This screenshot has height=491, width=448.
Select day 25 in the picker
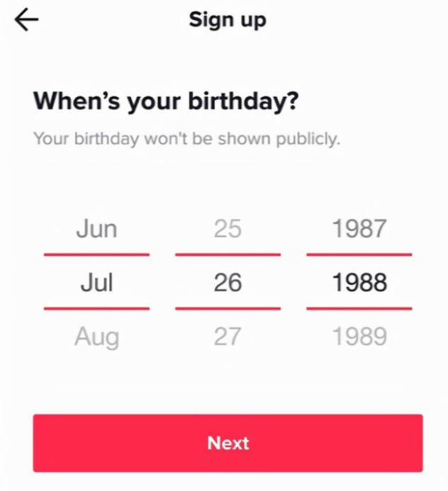click(x=228, y=229)
